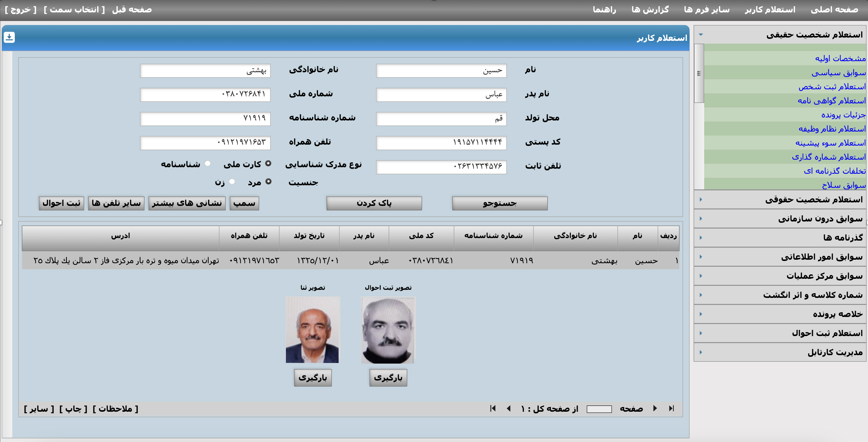Open مشخصات اولیه sidebar link
868x442 pixels.
coord(840,58)
